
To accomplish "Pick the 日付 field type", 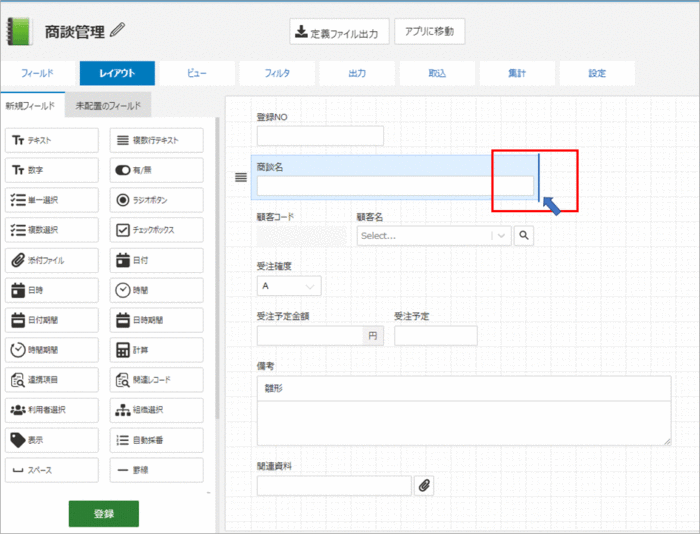I will (x=157, y=260).
